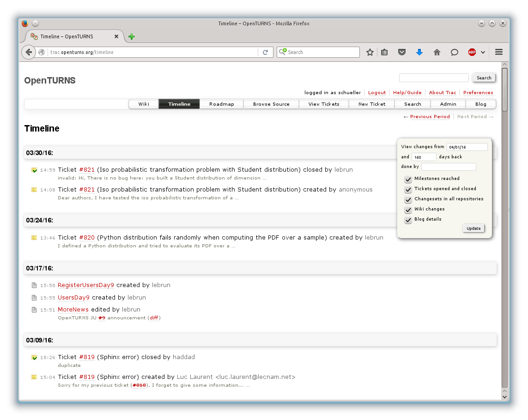
Task: Open the bookmarks list icon
Action: click(384, 52)
